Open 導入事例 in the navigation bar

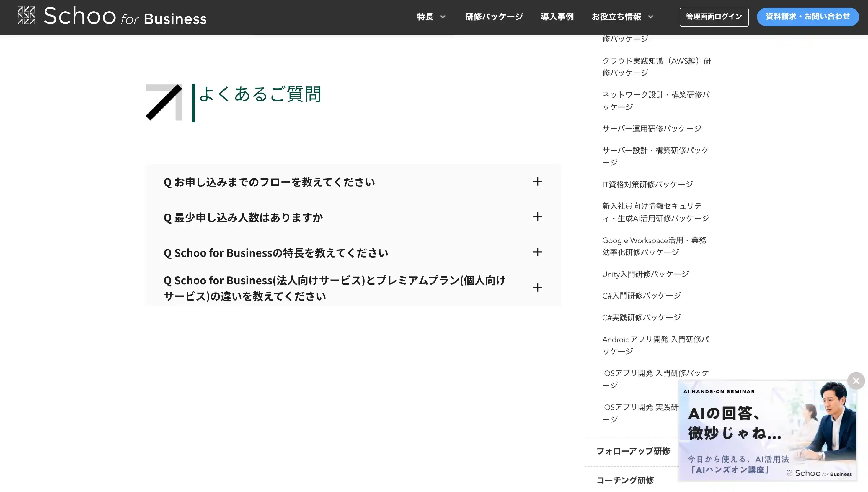coord(557,17)
